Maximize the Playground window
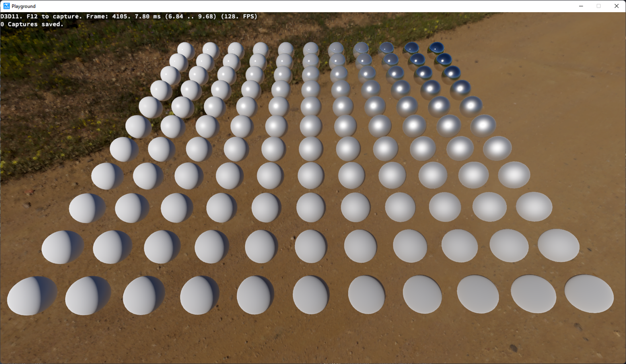This screenshot has height=364, width=626. (599, 6)
